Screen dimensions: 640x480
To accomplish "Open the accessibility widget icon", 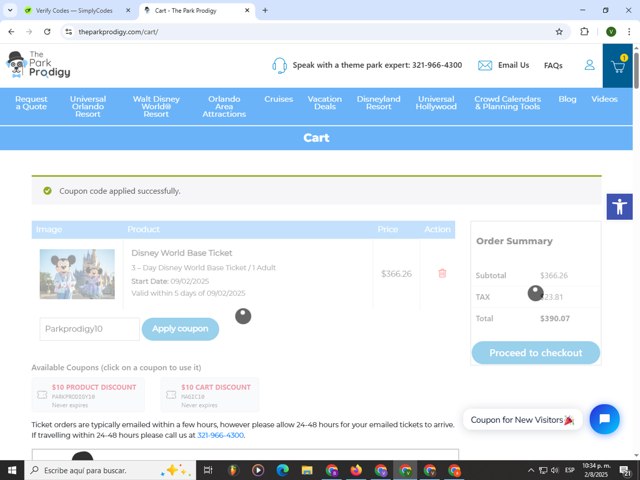I will (x=619, y=207).
